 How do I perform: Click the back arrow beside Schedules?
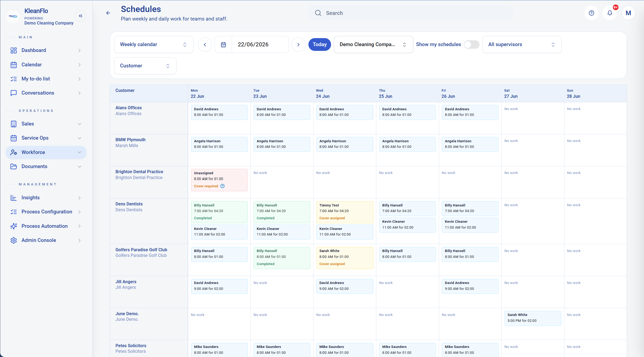[108, 13]
